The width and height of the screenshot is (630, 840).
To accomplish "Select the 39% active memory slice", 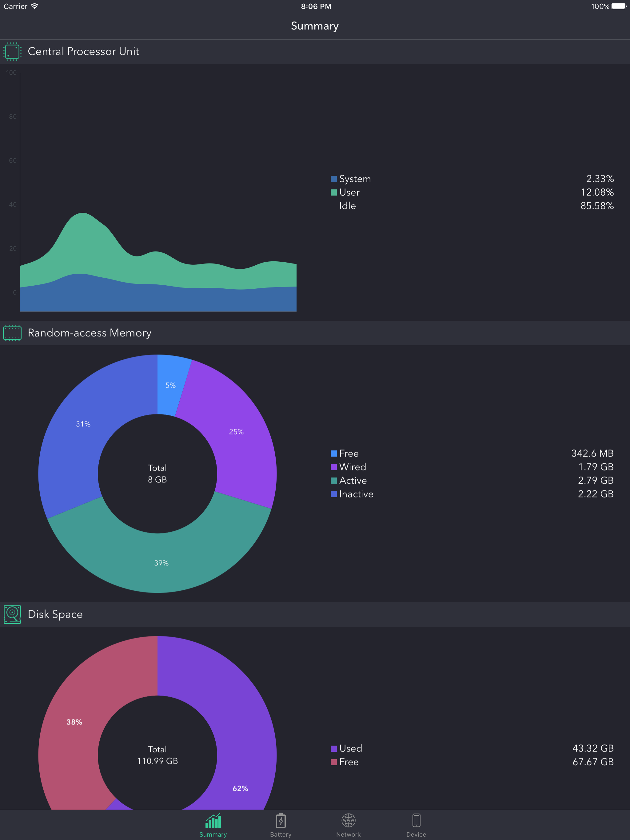I will coord(161,563).
